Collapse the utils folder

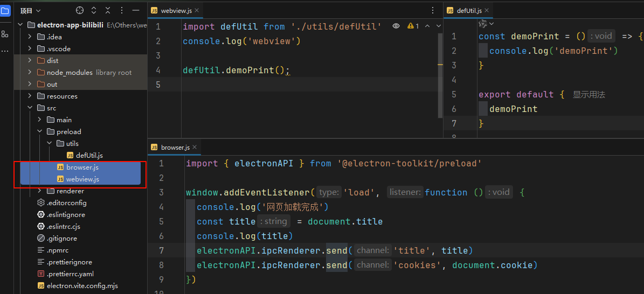(x=49, y=144)
